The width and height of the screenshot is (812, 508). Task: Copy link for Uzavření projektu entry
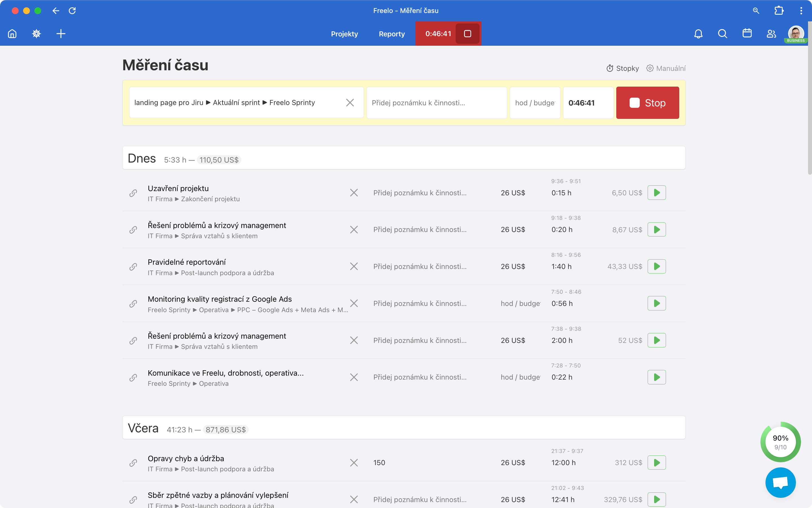click(133, 193)
